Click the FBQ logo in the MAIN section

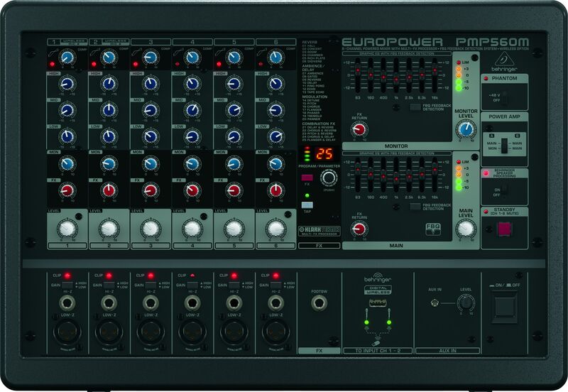(x=433, y=229)
